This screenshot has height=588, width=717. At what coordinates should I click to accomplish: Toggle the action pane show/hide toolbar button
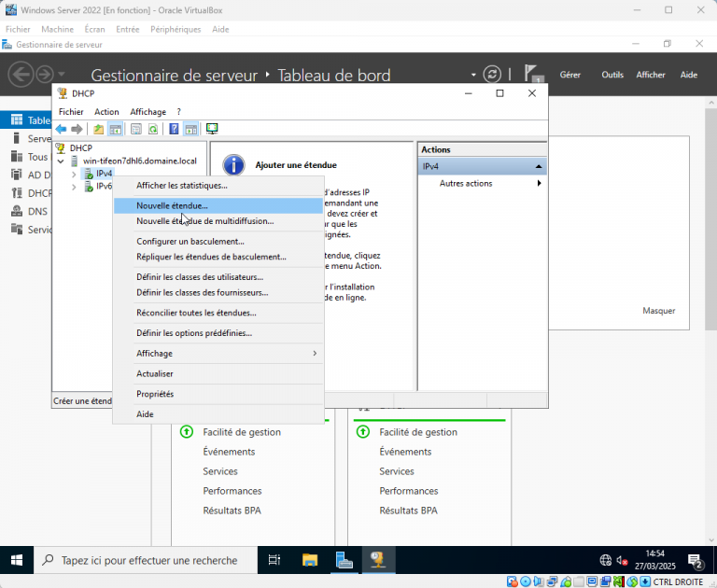[190, 129]
